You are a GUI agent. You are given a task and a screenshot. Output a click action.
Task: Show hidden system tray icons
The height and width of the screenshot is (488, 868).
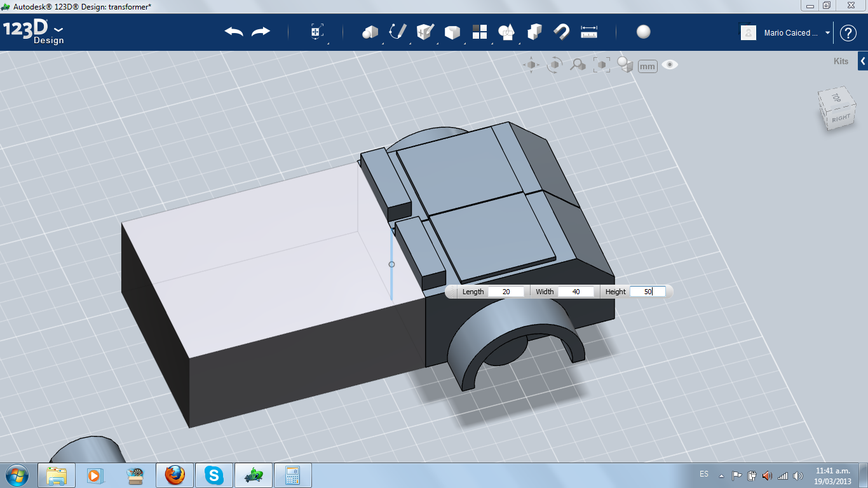point(721,475)
